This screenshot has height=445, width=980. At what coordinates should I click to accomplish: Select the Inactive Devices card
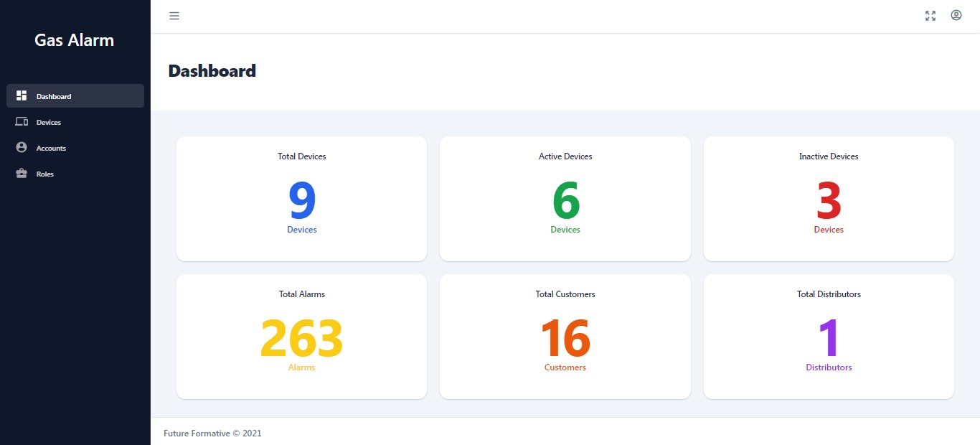pyautogui.click(x=829, y=199)
